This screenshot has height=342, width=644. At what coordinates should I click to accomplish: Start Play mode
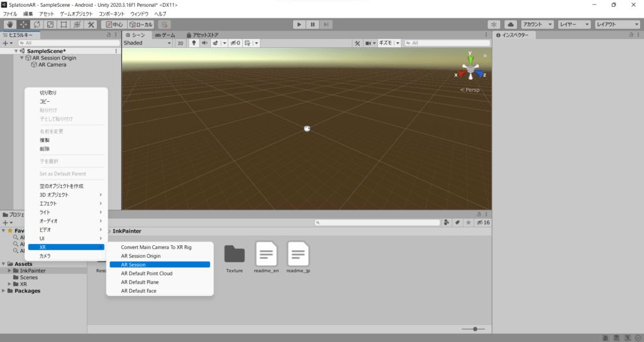[x=299, y=25]
